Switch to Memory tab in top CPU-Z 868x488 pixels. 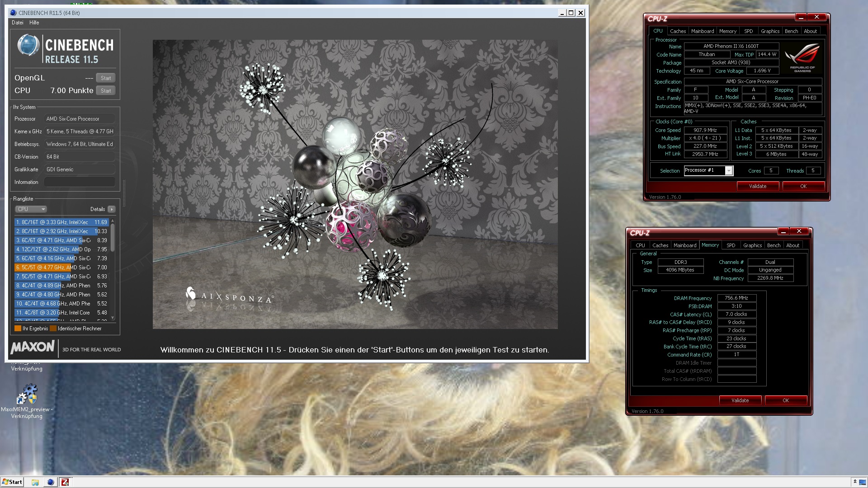tap(728, 31)
